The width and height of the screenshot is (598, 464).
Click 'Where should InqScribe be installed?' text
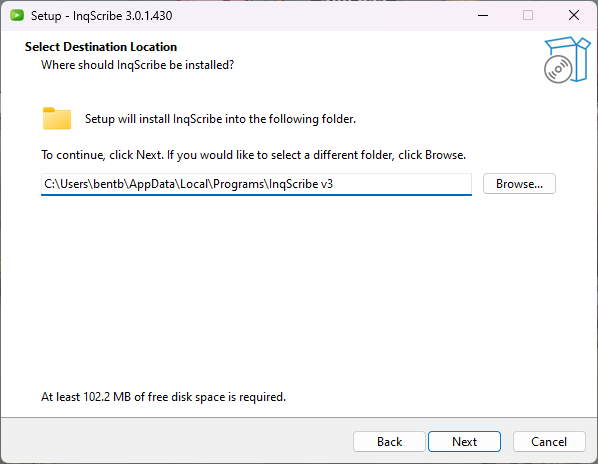(137, 65)
